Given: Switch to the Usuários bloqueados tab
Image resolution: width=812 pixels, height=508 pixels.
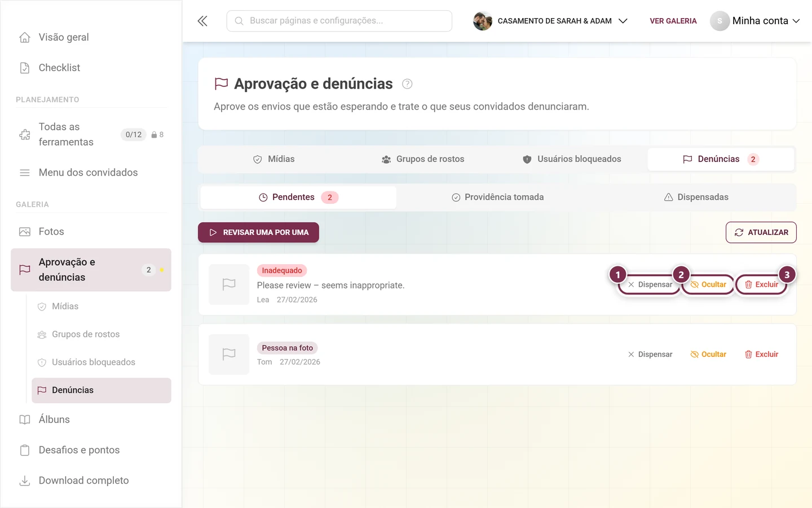Looking at the screenshot, I should [x=572, y=159].
